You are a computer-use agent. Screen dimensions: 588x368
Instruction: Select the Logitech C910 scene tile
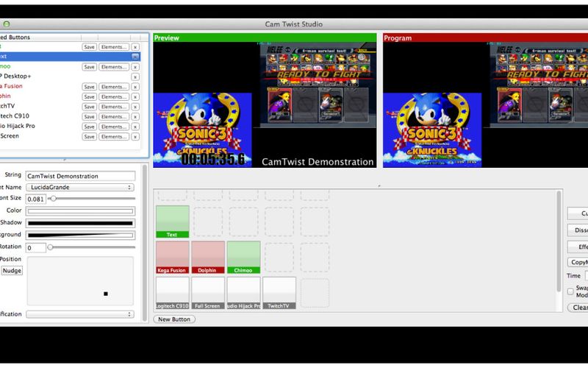[x=172, y=293]
